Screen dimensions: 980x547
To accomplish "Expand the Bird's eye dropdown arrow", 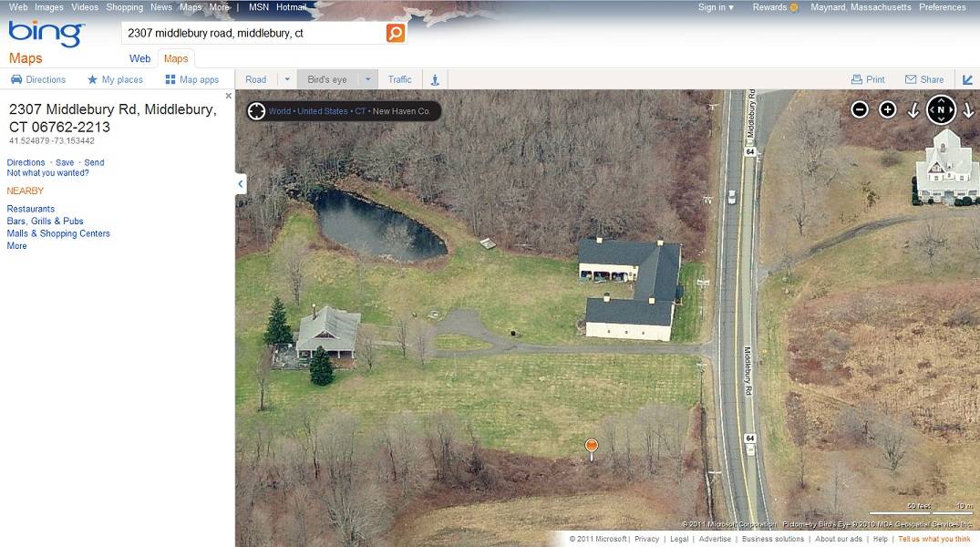I will click(x=367, y=79).
